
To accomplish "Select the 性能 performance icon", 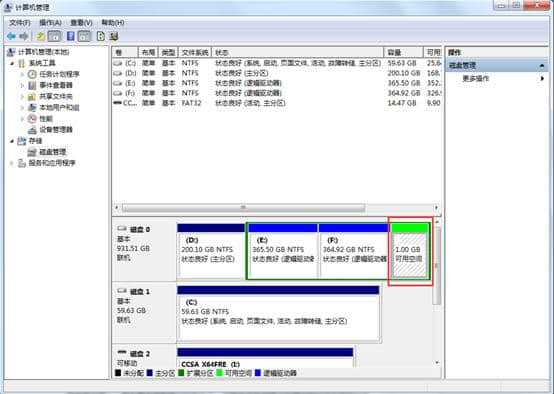I will [x=32, y=119].
